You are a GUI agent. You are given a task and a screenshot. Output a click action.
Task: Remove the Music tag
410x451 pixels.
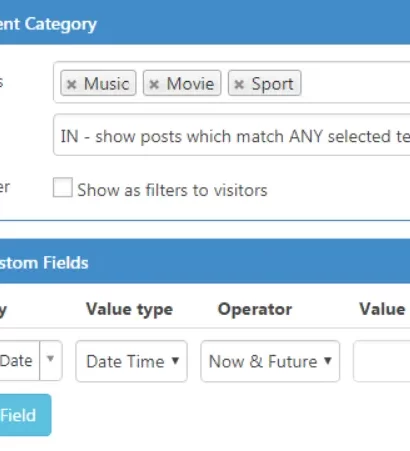pos(71,84)
